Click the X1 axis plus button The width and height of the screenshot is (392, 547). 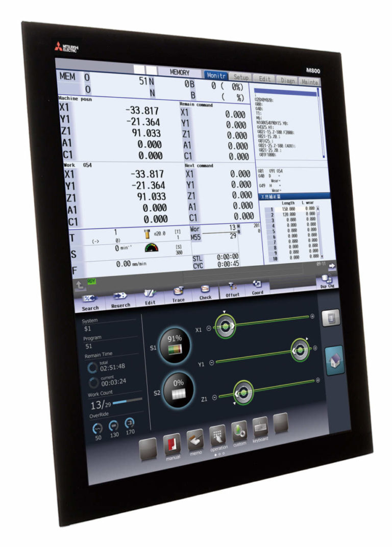(x=312, y=316)
